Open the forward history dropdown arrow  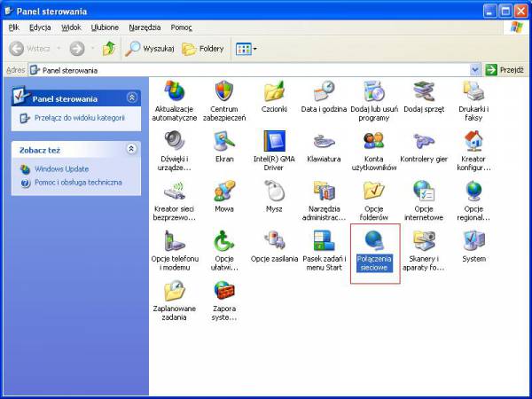(92, 49)
